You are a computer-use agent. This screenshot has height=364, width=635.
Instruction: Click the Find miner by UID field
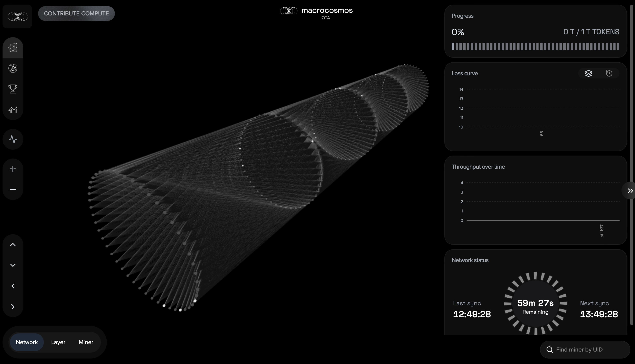(x=585, y=349)
